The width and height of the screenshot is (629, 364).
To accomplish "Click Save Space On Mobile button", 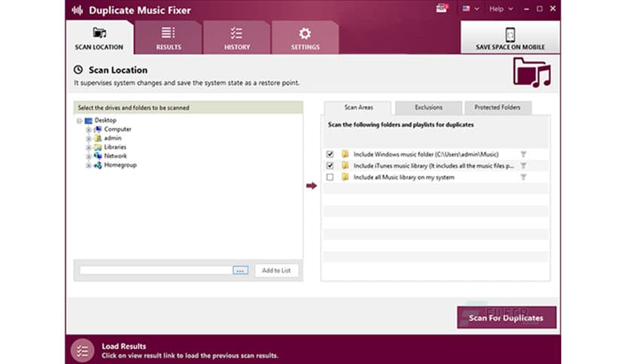I will (510, 37).
